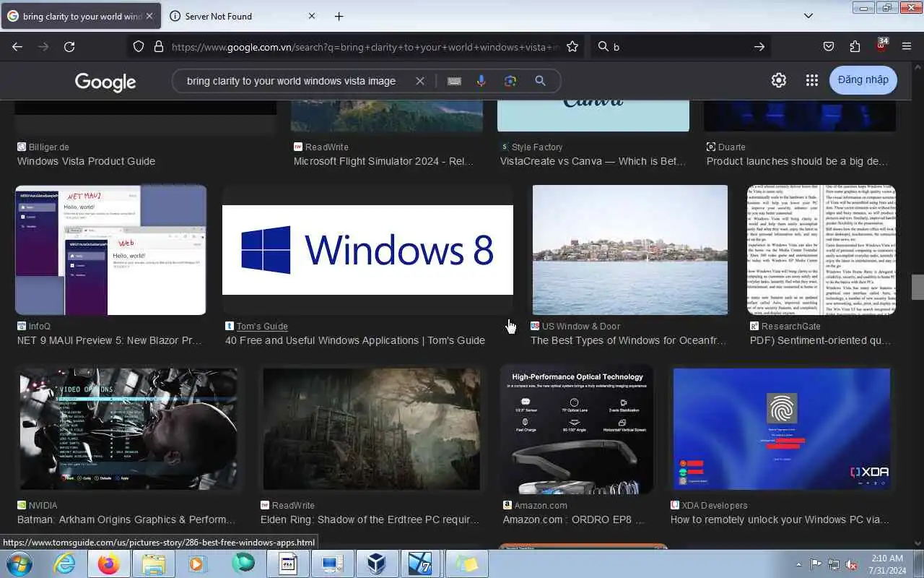Screen dimensions: 924x578
Task: Open the clock showing 2:10 AM
Action: [x=886, y=564]
